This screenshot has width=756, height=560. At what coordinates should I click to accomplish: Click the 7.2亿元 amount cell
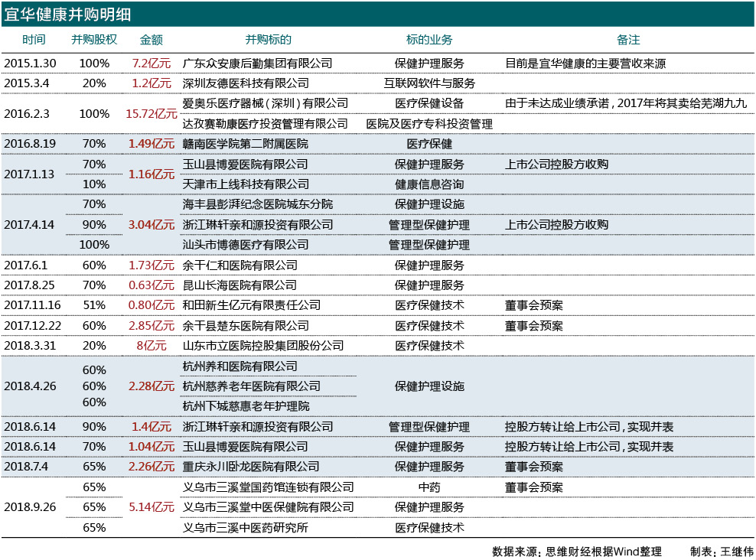(152, 63)
